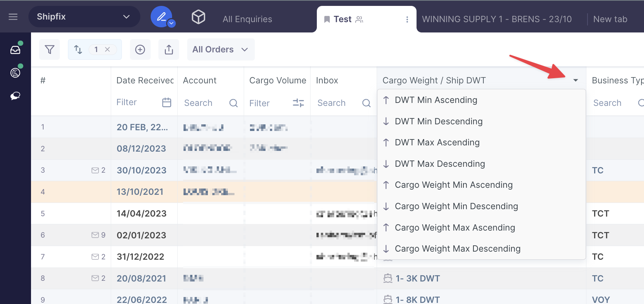Click the Account column search field
This screenshot has width=644, height=304.
pyautogui.click(x=205, y=103)
